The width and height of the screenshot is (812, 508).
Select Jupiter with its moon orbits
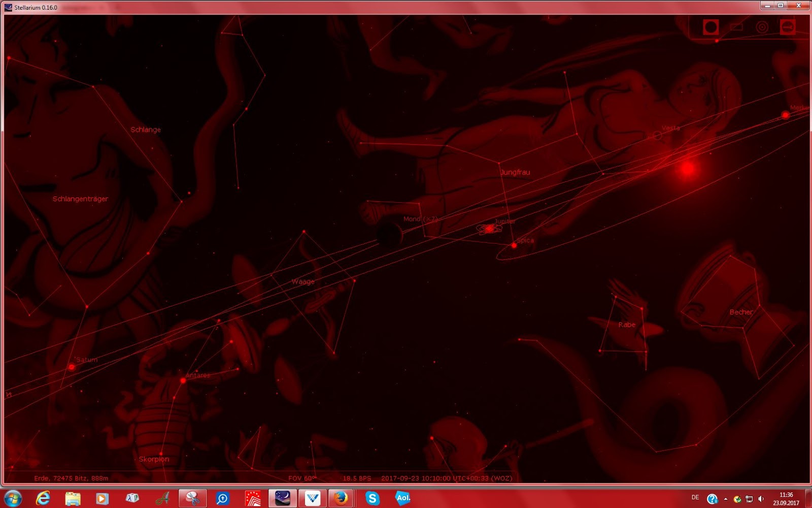(489, 229)
